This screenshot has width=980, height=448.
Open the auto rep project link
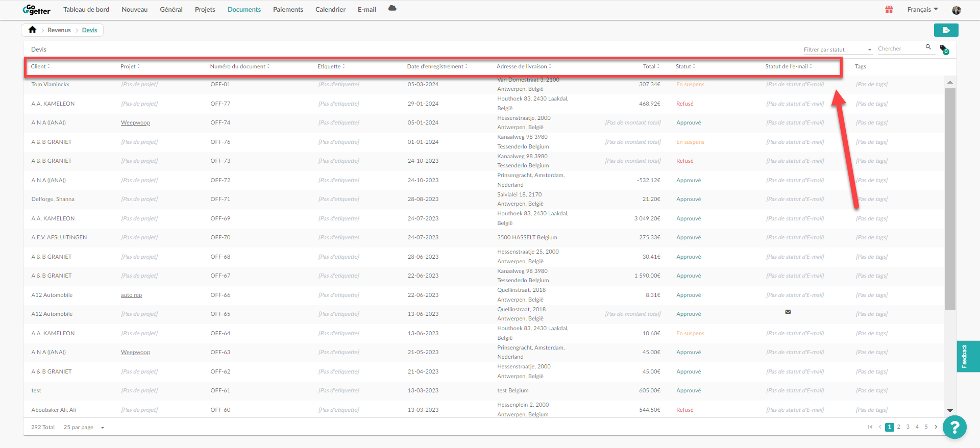(x=131, y=295)
